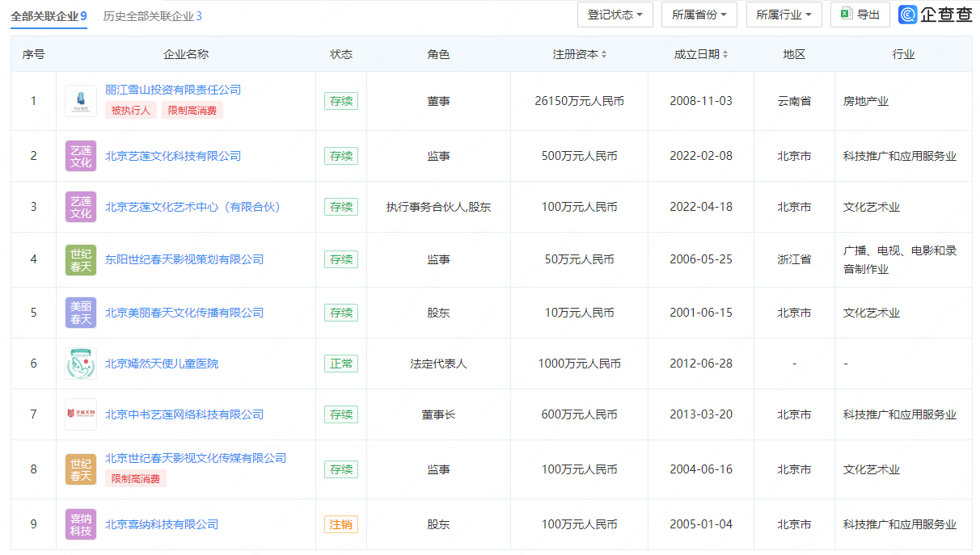This screenshot has height=555, width=980.
Task: Click the 存续 status of 丽江雪山投资
Action: tap(341, 101)
